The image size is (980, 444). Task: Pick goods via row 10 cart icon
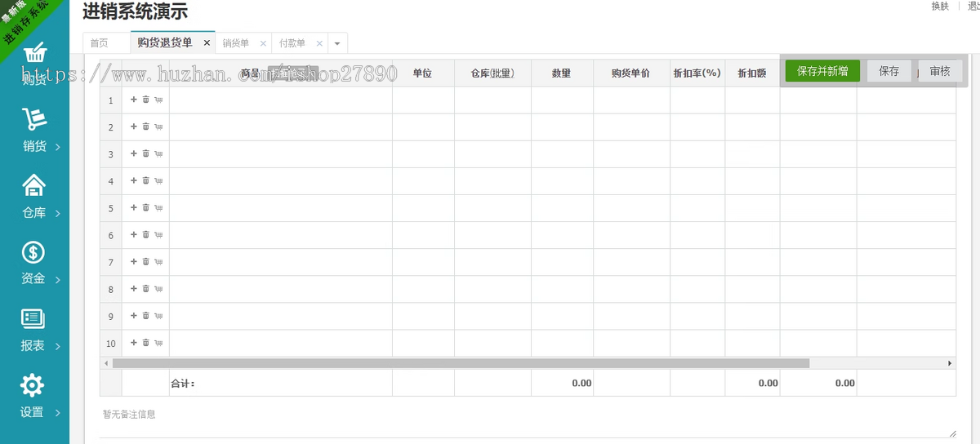[158, 342]
